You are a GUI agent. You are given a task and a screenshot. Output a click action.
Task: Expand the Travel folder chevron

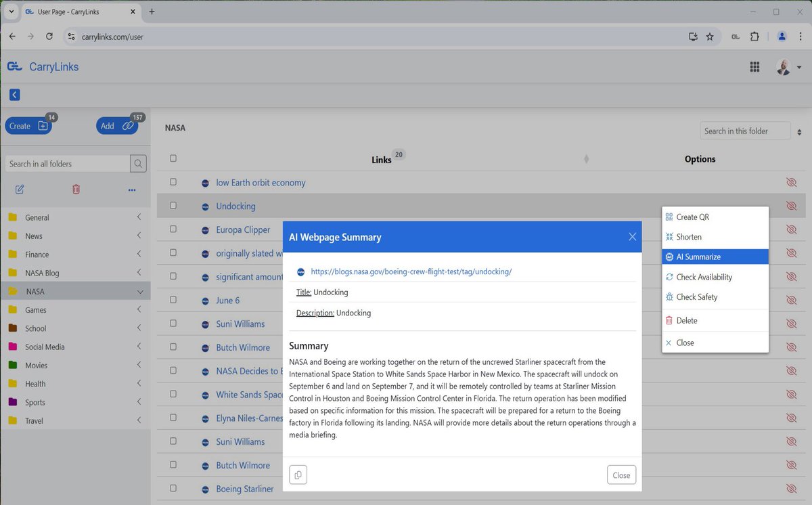coord(139,420)
